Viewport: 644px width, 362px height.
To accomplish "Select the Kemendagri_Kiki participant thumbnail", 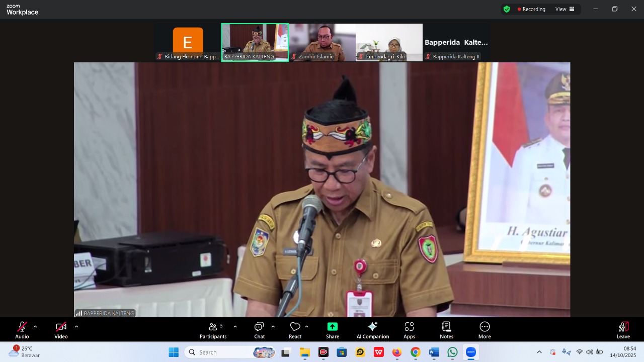I will coord(389,42).
